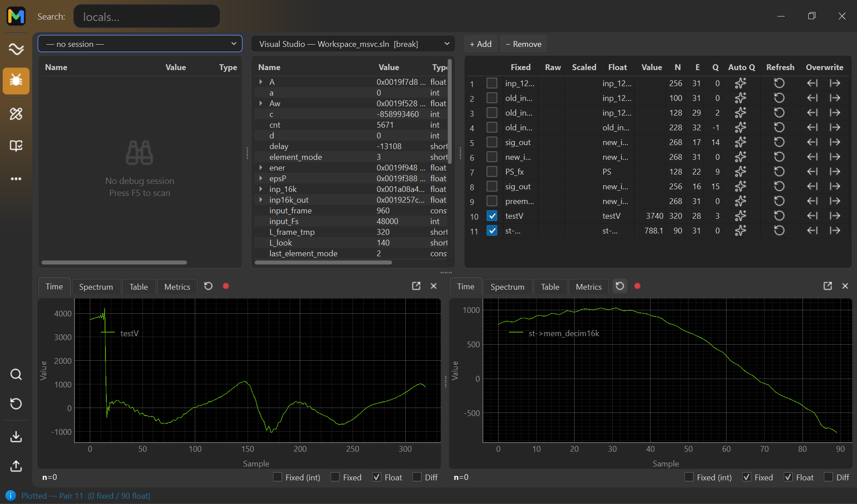This screenshot has width=857, height=504.
Task: Switch to Table tab in right plot
Action: pyautogui.click(x=550, y=287)
